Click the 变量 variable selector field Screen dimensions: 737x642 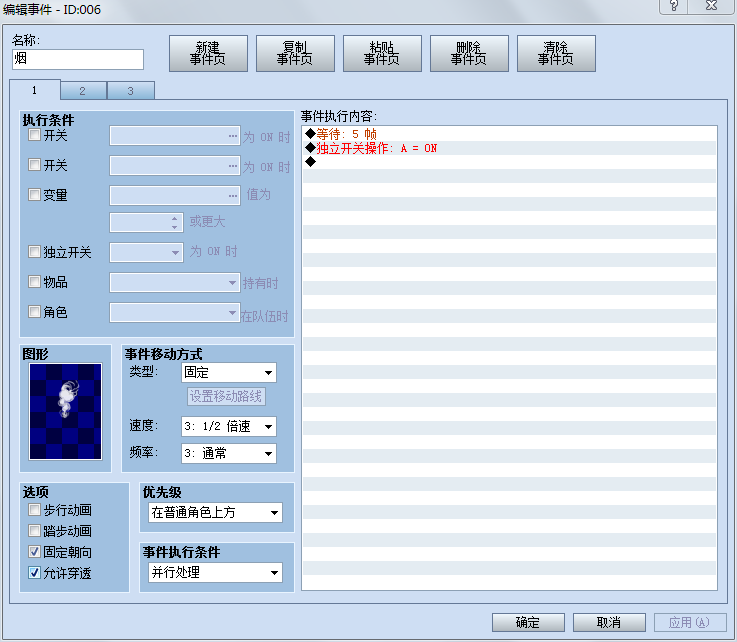(175, 196)
